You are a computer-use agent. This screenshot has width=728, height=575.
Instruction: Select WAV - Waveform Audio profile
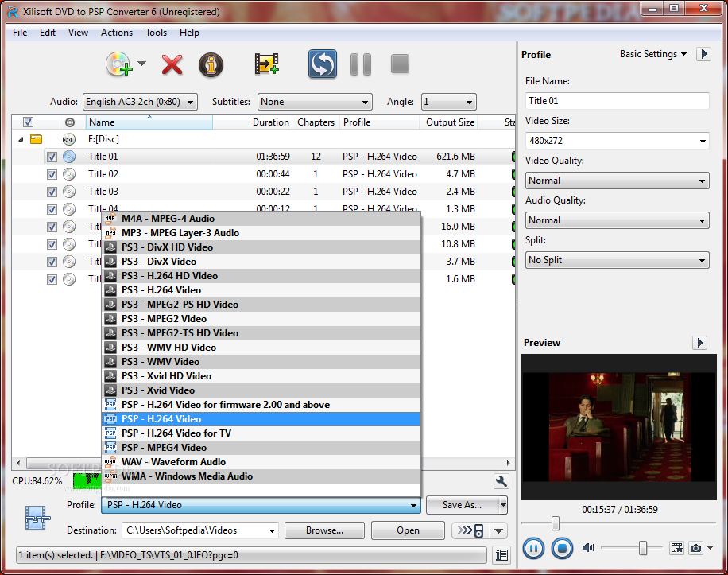coord(261,462)
